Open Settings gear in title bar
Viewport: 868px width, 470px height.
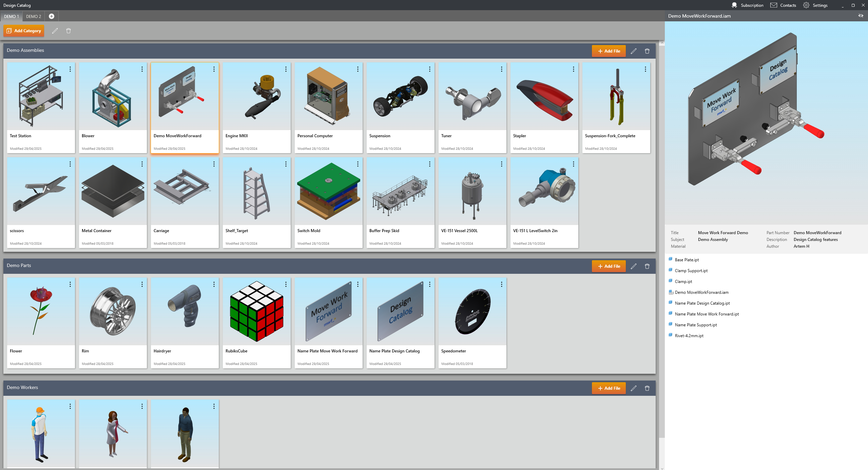point(806,5)
